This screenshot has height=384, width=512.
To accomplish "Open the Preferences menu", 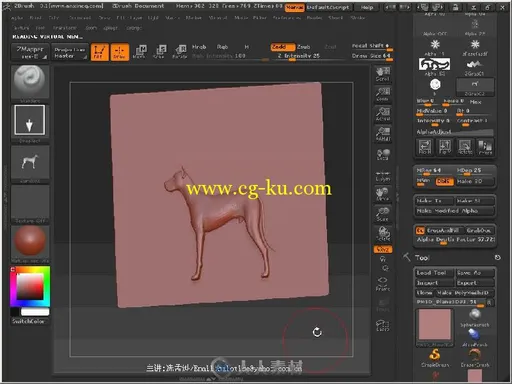I will pyautogui.click(x=287, y=18).
